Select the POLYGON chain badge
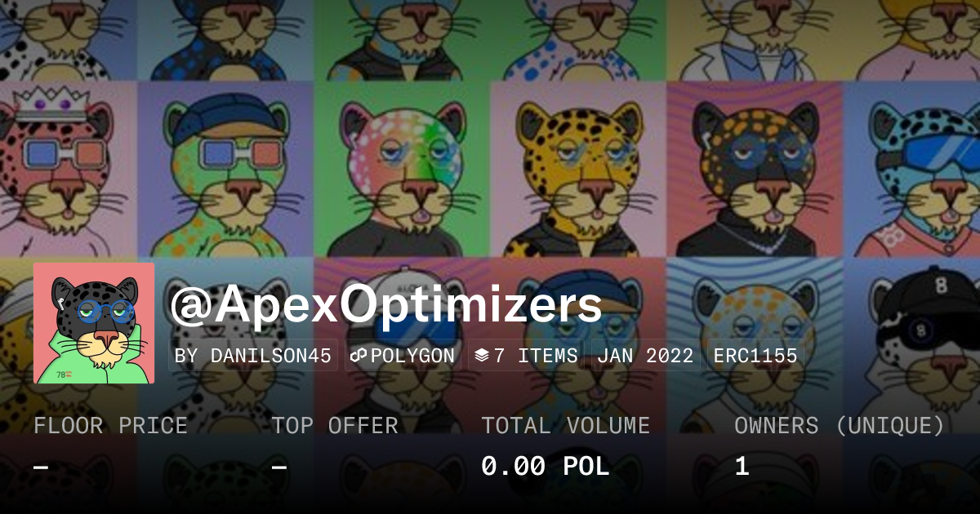980x514 pixels. coord(403,356)
